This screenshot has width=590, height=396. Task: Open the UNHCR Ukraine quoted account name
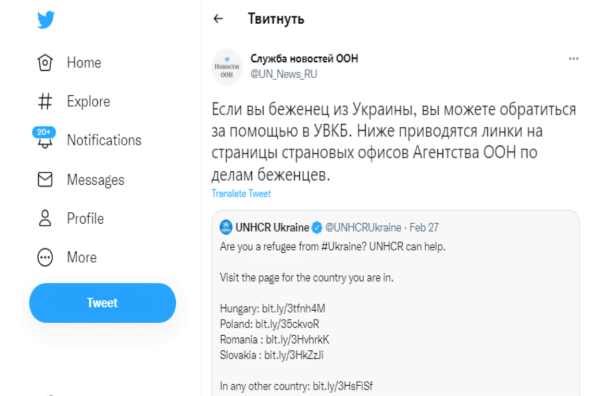click(x=272, y=227)
